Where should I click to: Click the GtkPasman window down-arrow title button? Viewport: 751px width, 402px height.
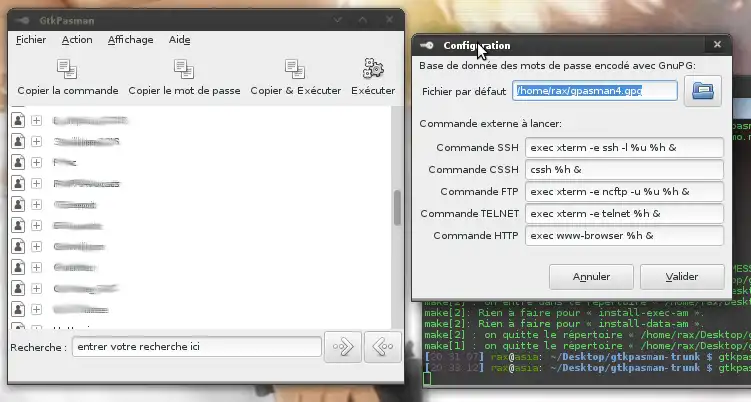(x=338, y=20)
